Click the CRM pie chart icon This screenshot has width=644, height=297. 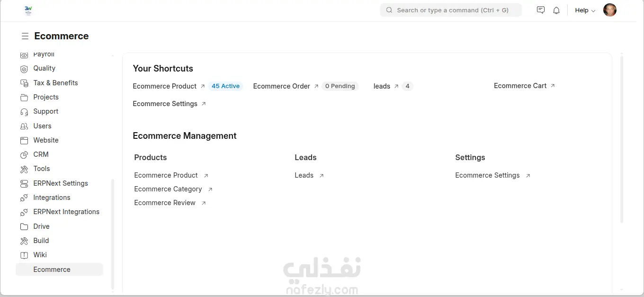point(24,155)
